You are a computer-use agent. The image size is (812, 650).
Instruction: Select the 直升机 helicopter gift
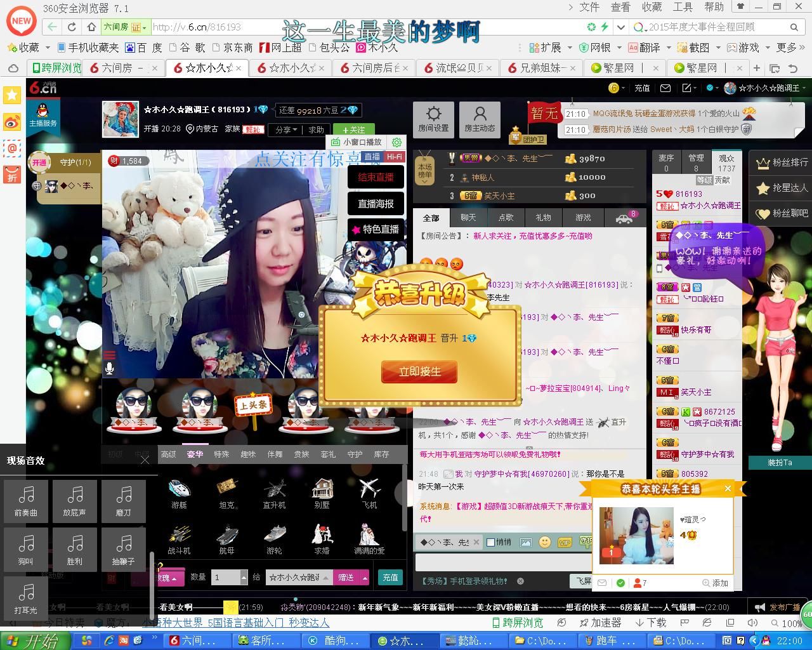pyautogui.click(x=275, y=494)
